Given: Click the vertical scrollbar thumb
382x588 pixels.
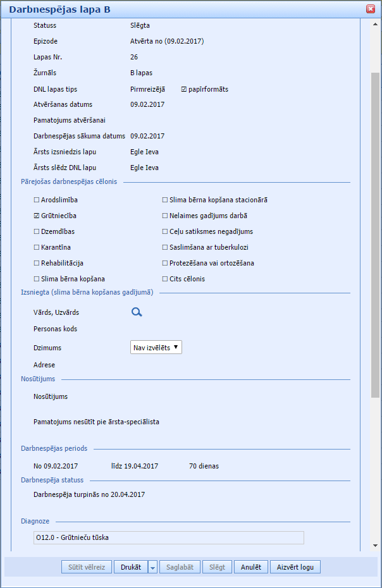Looking at the screenshot, I should pos(375,234).
